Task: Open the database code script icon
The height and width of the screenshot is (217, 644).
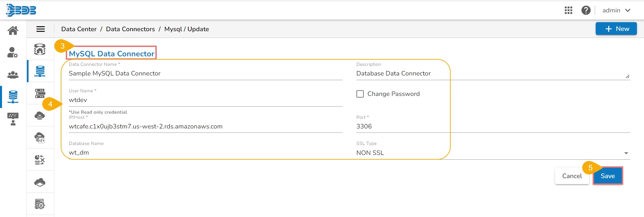Action: (40, 138)
